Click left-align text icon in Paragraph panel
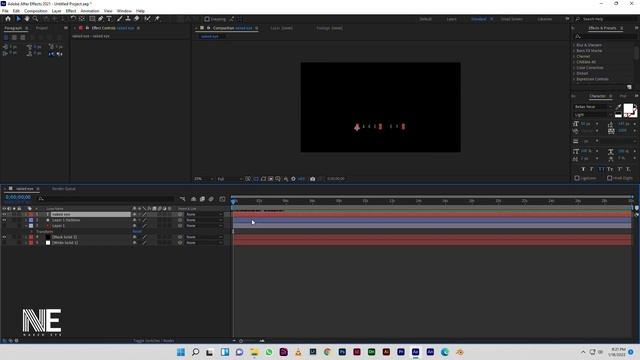640x360 pixels. point(6,38)
